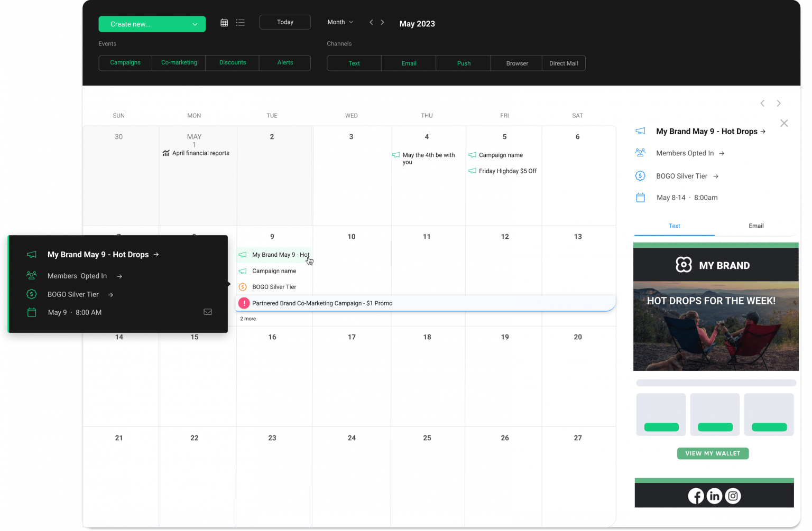
Task: Click megaphone icon in dark popup card
Action: pos(32,255)
